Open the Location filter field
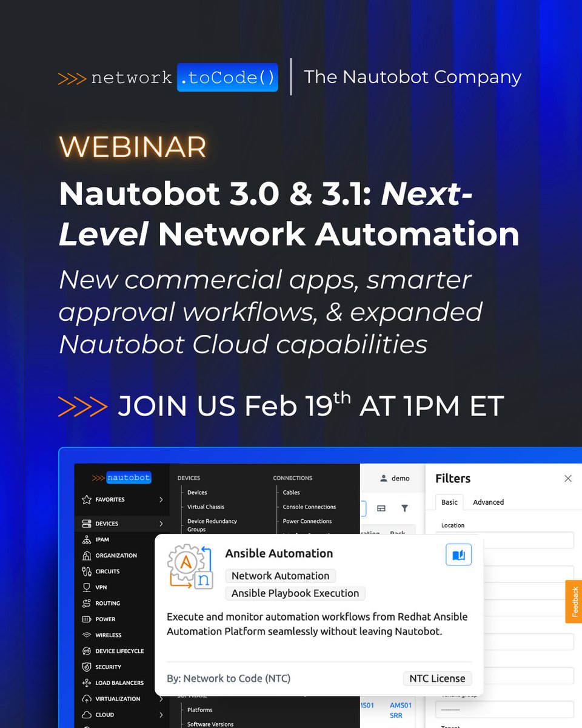The height and width of the screenshot is (728, 582). pos(504,540)
